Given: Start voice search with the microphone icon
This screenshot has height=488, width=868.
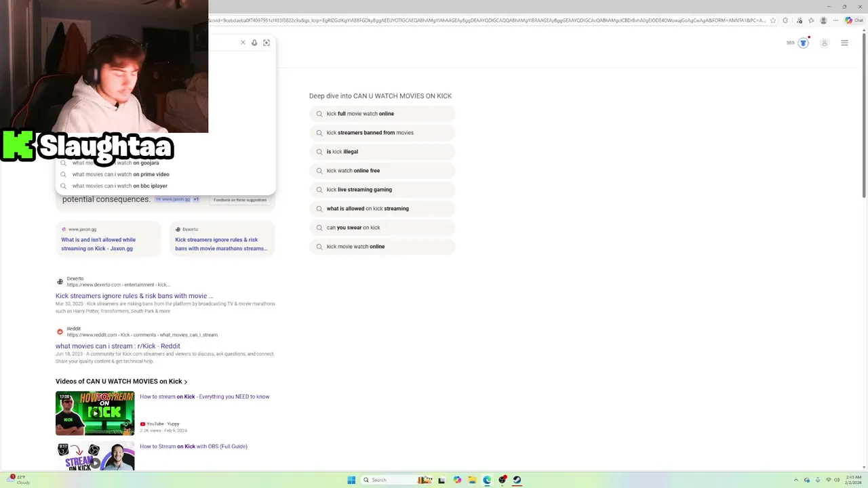Looking at the screenshot, I should (x=254, y=43).
